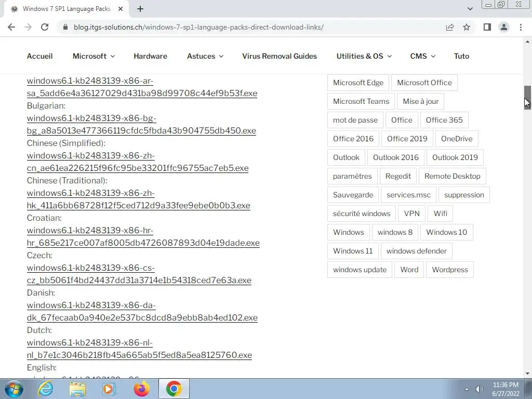
Task: Select the Wifi tag
Action: point(441,214)
